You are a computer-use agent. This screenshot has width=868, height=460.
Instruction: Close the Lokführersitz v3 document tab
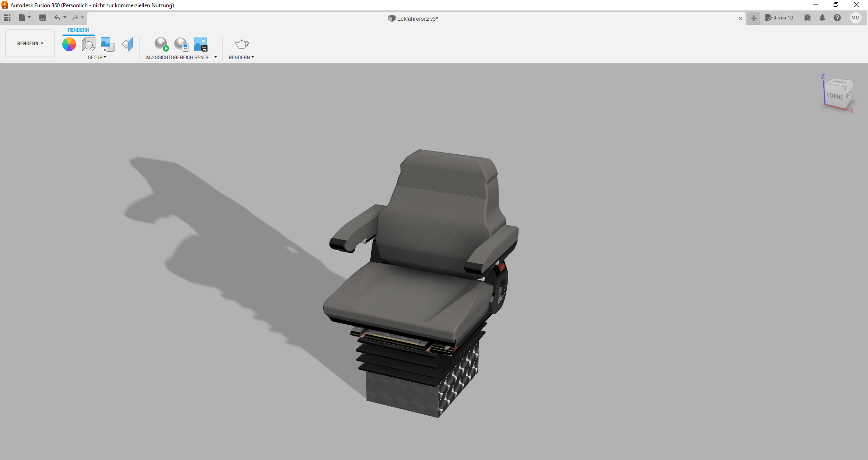coord(740,19)
